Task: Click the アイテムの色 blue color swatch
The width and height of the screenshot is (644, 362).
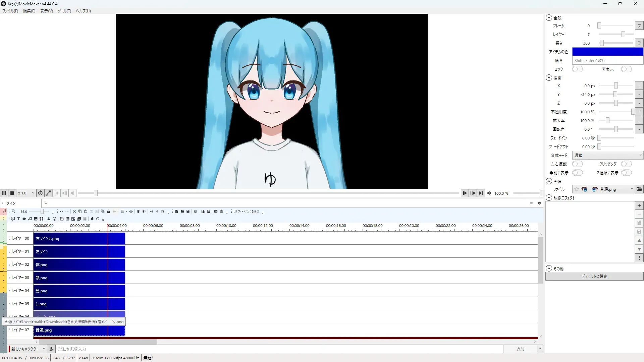Action: point(607,52)
